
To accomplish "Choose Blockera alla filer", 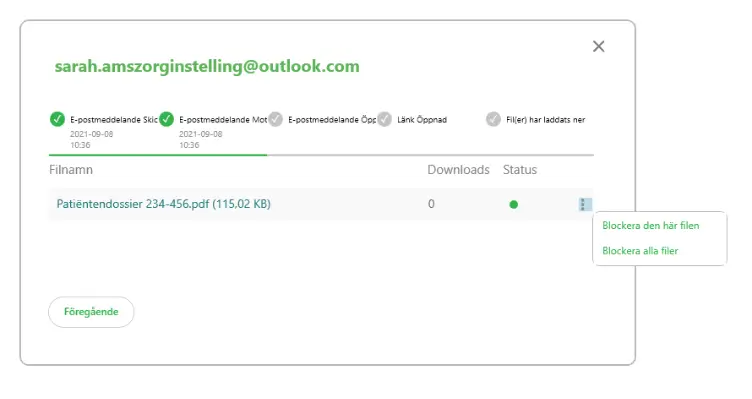I will tap(640, 251).
